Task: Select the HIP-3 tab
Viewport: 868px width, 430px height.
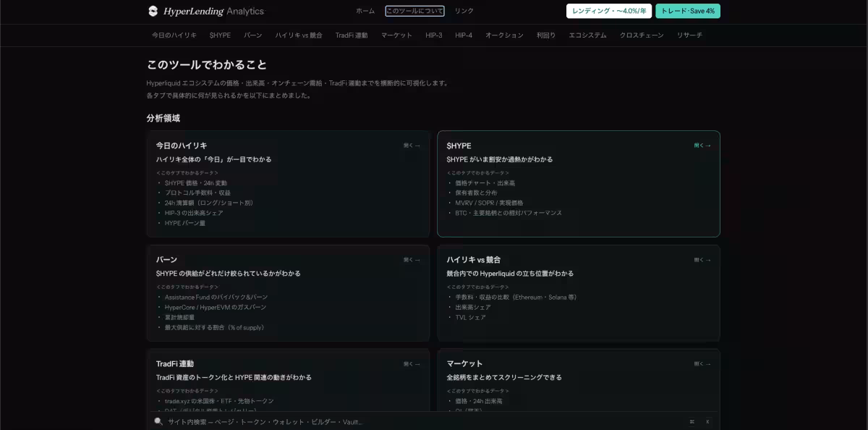Action: point(433,35)
